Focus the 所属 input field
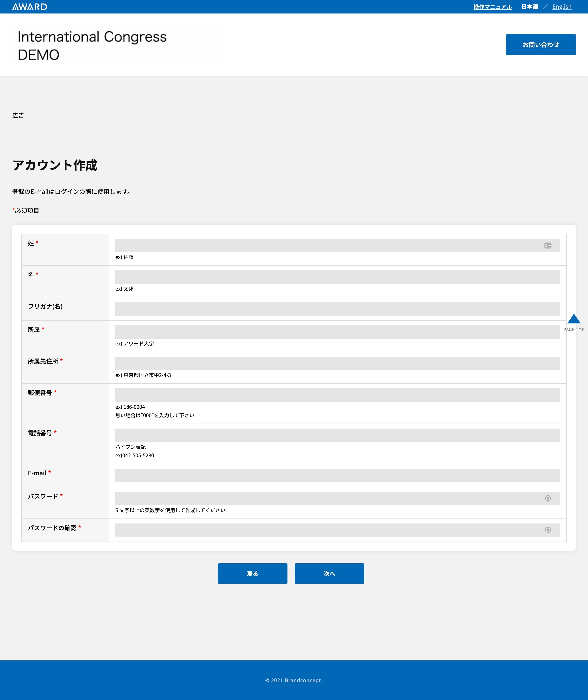This screenshot has height=700, width=588. [337, 332]
